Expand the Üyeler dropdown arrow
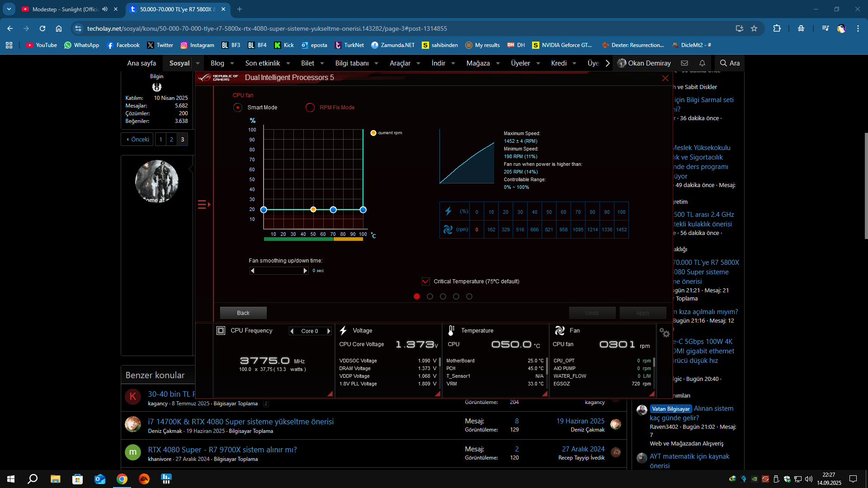The width and height of the screenshot is (868, 488). pyautogui.click(x=538, y=63)
